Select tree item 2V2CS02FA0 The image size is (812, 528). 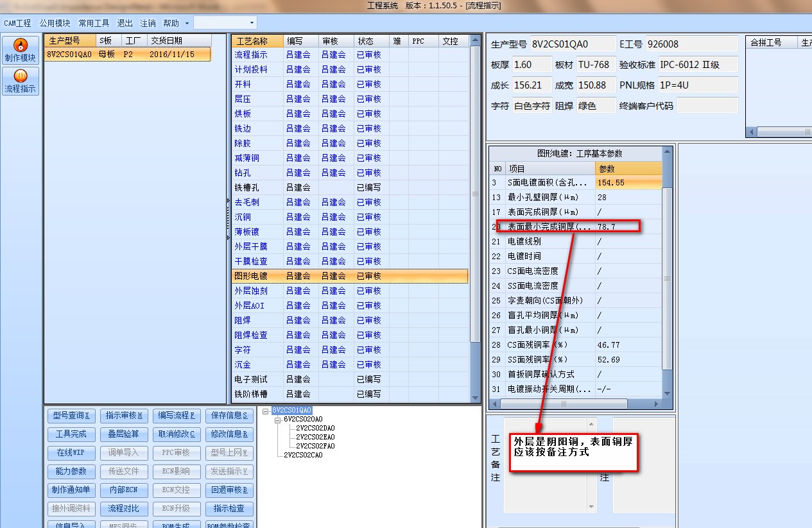coord(315,446)
